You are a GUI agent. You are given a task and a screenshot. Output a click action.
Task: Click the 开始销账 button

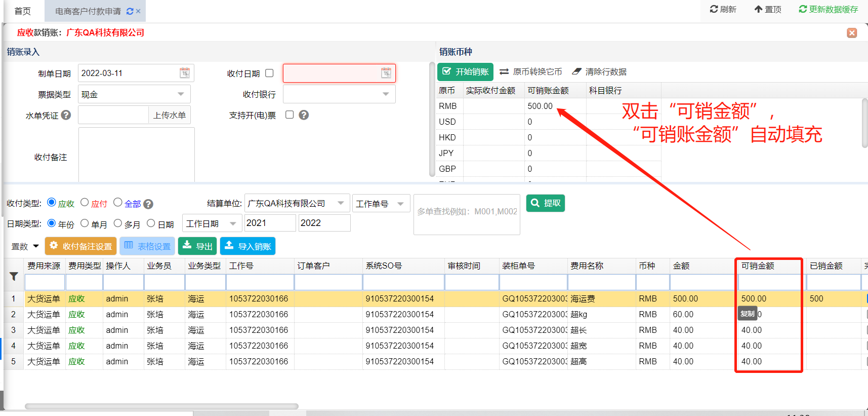click(465, 72)
